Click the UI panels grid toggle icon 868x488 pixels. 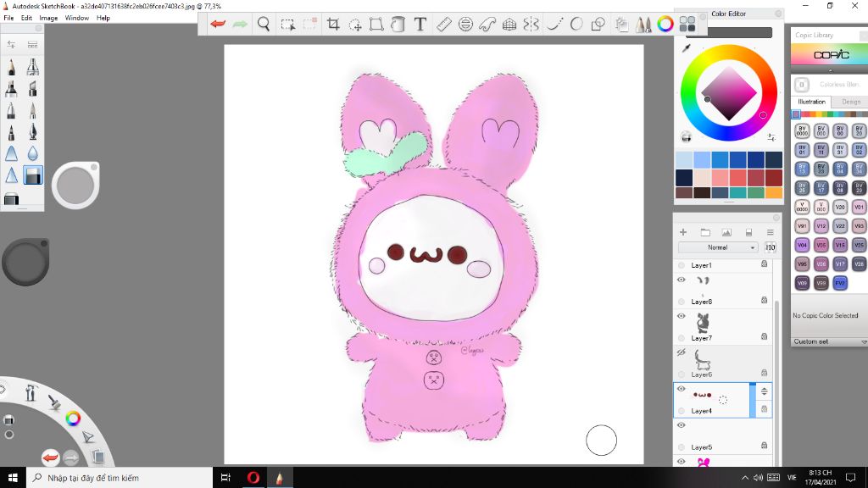(687, 24)
